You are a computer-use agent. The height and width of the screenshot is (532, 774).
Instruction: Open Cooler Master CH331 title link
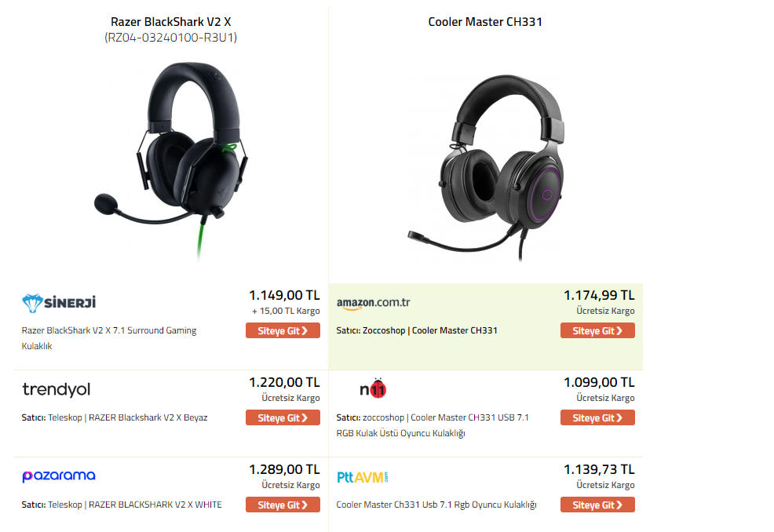pos(485,22)
